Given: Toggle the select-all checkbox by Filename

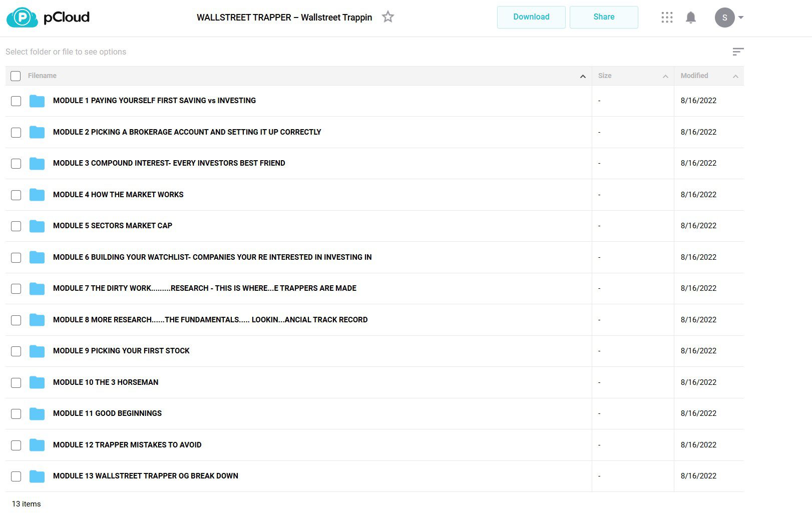Looking at the screenshot, I should click(16, 76).
